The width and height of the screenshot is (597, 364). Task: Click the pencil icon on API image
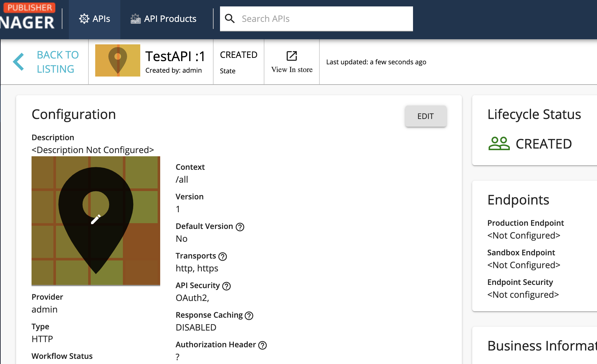(96, 219)
